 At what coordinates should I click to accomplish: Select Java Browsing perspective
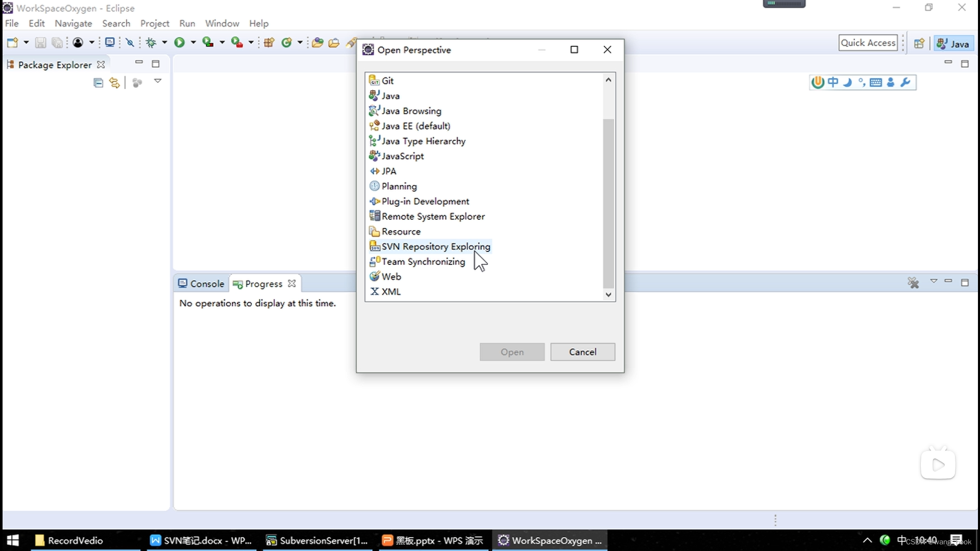pyautogui.click(x=405, y=111)
